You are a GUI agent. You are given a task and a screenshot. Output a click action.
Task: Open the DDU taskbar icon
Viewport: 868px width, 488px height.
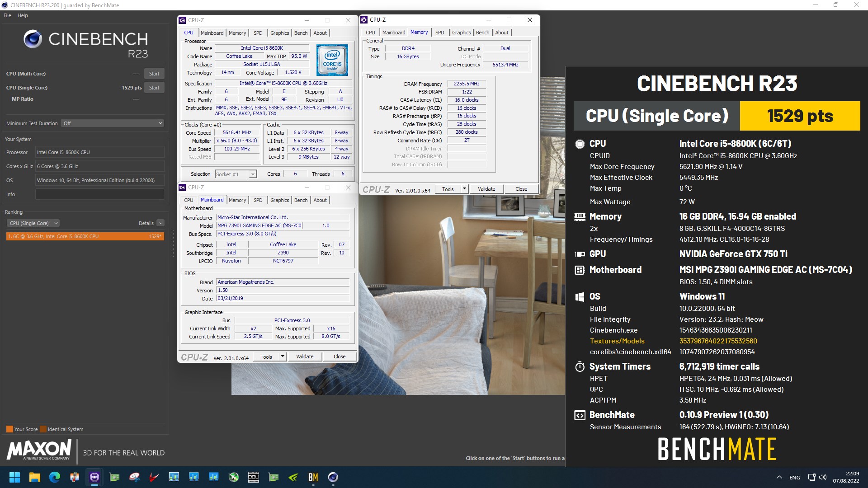click(x=254, y=477)
